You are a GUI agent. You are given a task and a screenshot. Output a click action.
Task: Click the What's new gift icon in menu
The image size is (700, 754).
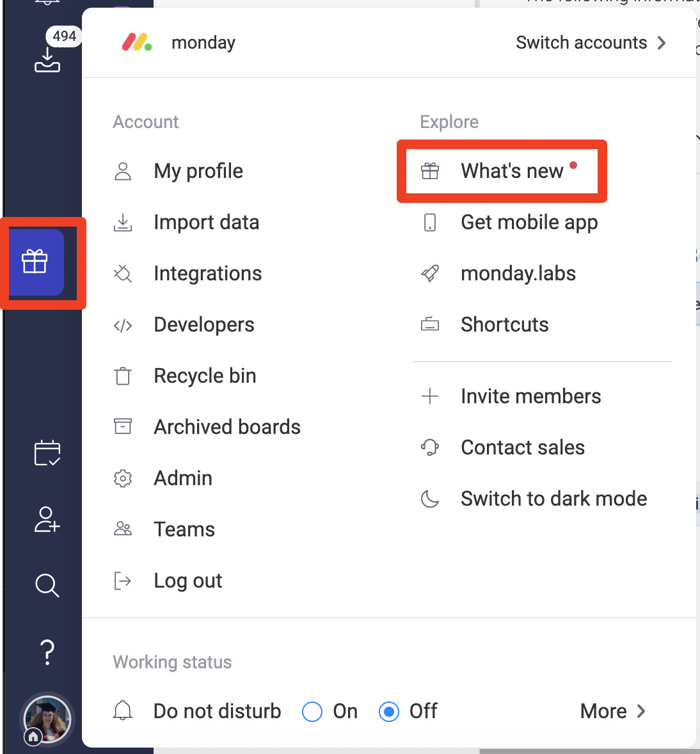click(x=430, y=171)
